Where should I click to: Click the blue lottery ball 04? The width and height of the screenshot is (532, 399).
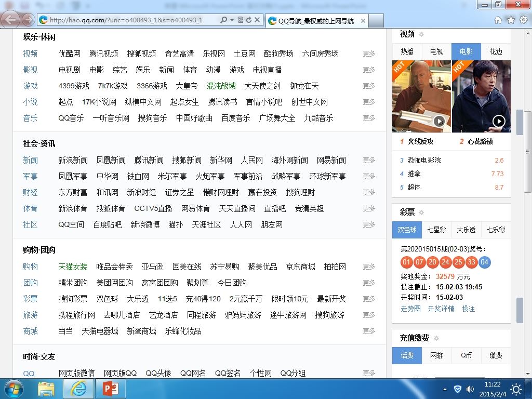(485, 262)
